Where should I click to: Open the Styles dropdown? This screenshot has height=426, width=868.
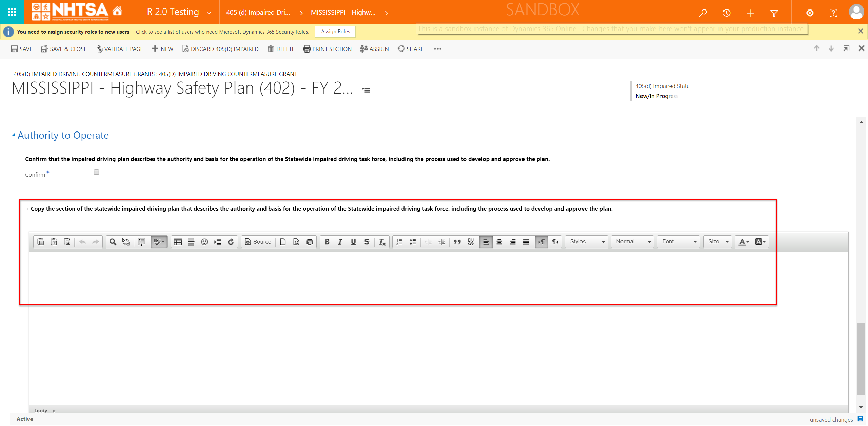point(587,242)
